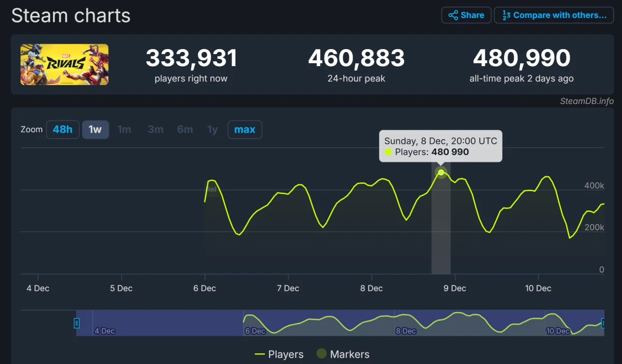Viewport: 622px width, 364px height.
Task: Click the Share button
Action: coord(466,15)
